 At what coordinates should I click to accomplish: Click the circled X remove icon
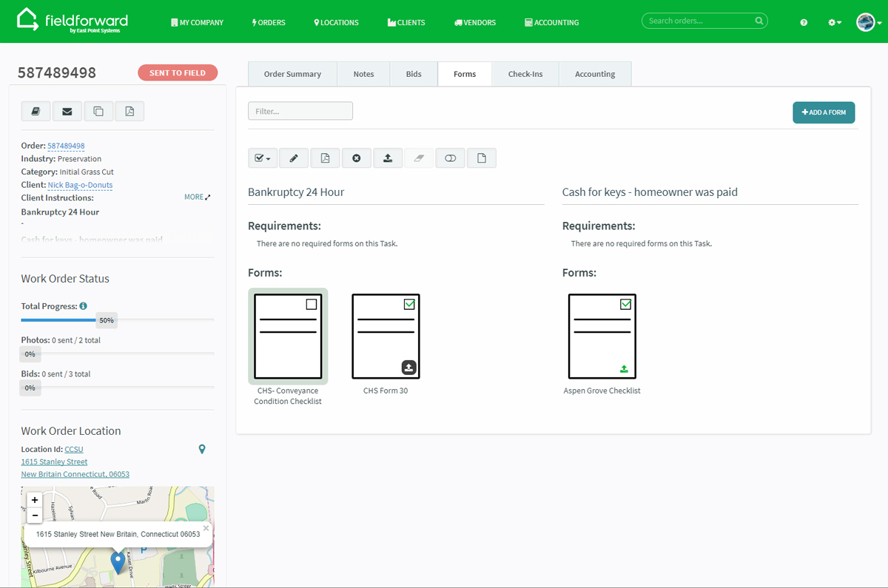click(356, 158)
